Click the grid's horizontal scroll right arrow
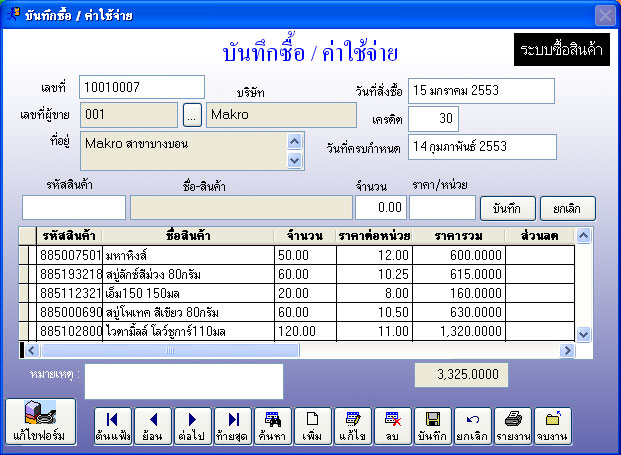The height and width of the screenshot is (455, 621). pyautogui.click(x=567, y=350)
